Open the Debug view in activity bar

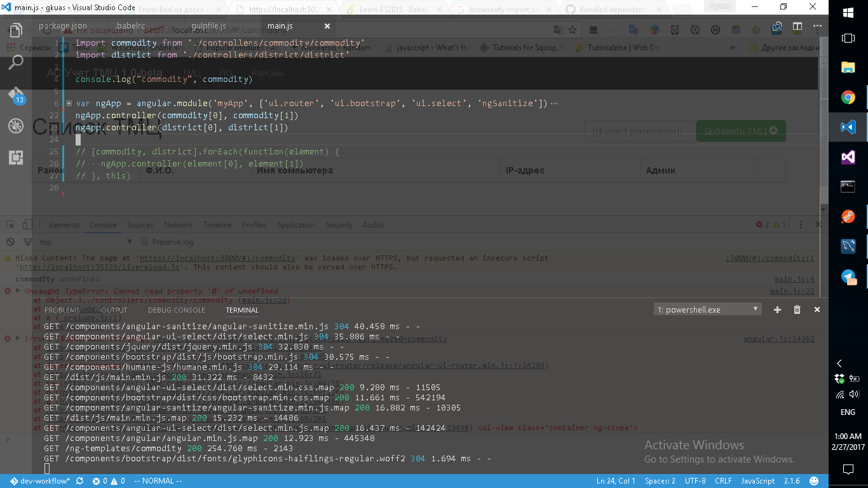16,126
